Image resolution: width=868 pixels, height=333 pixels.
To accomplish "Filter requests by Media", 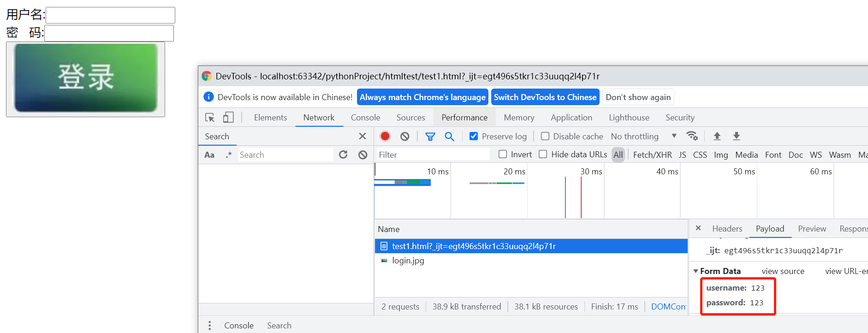I will point(746,155).
